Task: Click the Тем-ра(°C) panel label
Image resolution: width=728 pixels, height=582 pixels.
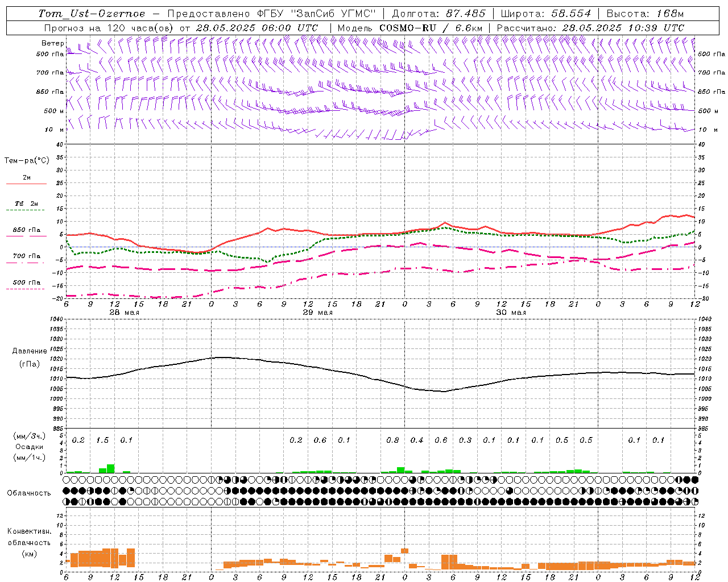Action: pyautogui.click(x=27, y=161)
